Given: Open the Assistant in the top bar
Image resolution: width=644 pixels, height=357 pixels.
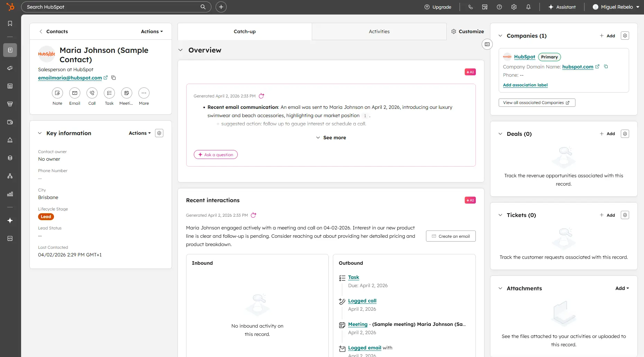Looking at the screenshot, I should 562,7.
